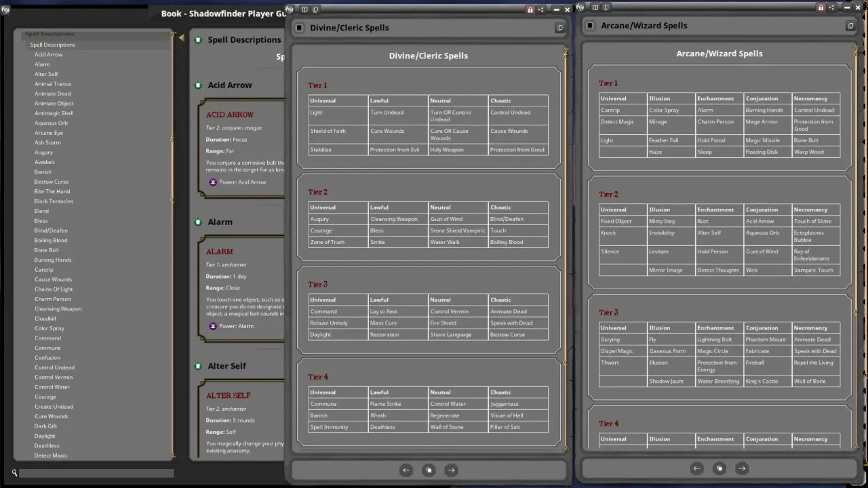Click Ectoplasmic Bubble in Arcane Tier 2
The image size is (868, 488).
tap(809, 237)
